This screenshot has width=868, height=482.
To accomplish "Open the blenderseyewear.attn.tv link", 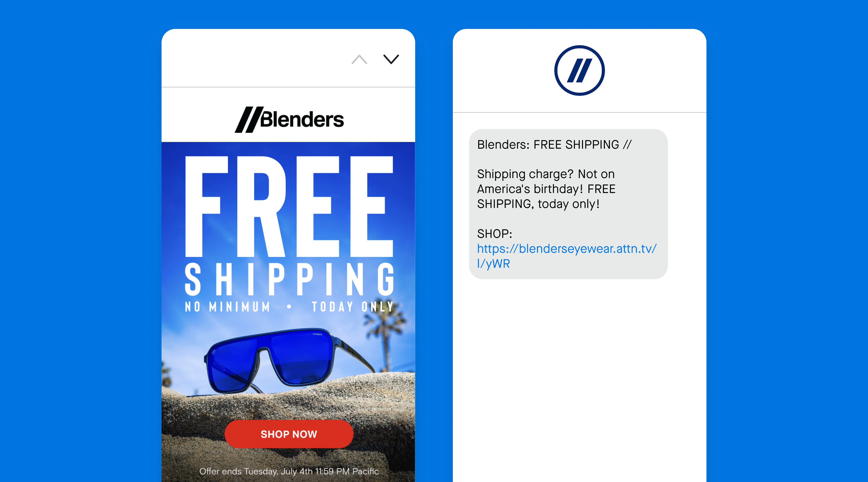I will point(567,256).
